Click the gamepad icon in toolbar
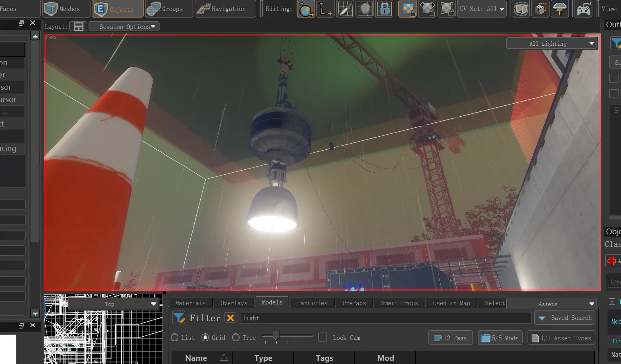This screenshot has height=364, width=621. click(x=583, y=9)
